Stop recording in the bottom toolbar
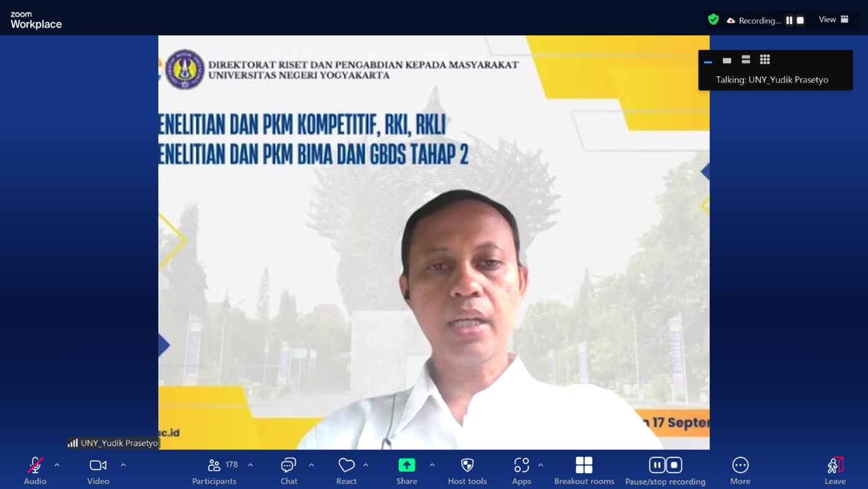 [674, 465]
